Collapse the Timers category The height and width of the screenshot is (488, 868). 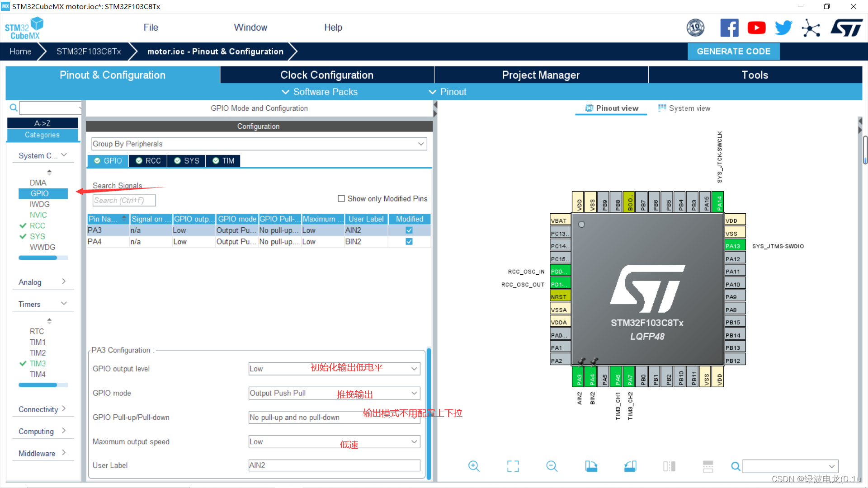[x=42, y=304]
